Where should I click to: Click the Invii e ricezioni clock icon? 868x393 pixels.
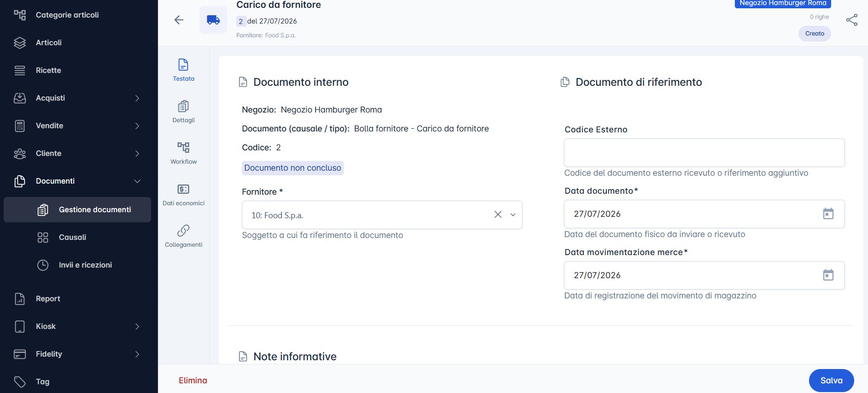(x=43, y=265)
